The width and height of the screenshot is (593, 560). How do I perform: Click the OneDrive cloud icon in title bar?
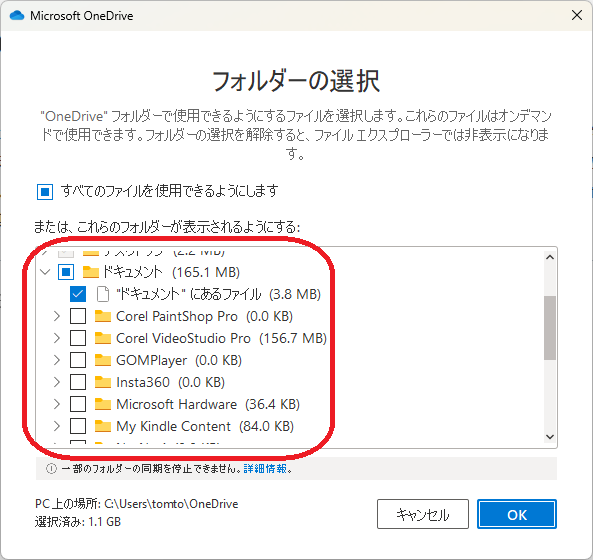17,16
